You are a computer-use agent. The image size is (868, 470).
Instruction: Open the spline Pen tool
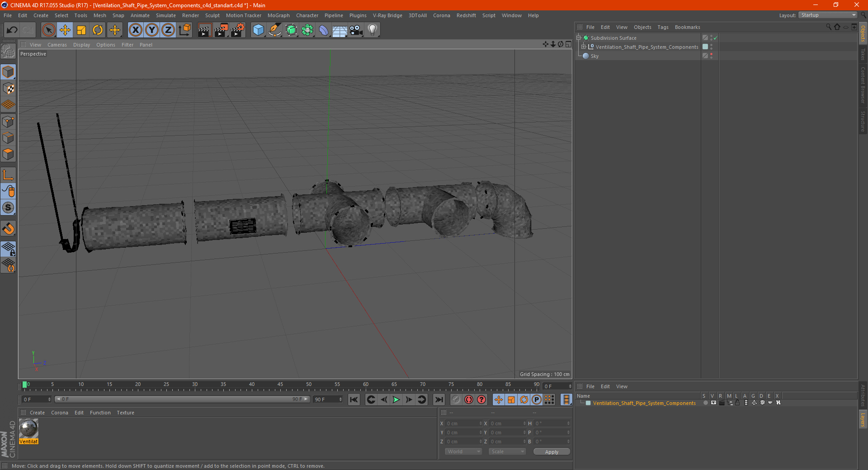[x=275, y=30]
